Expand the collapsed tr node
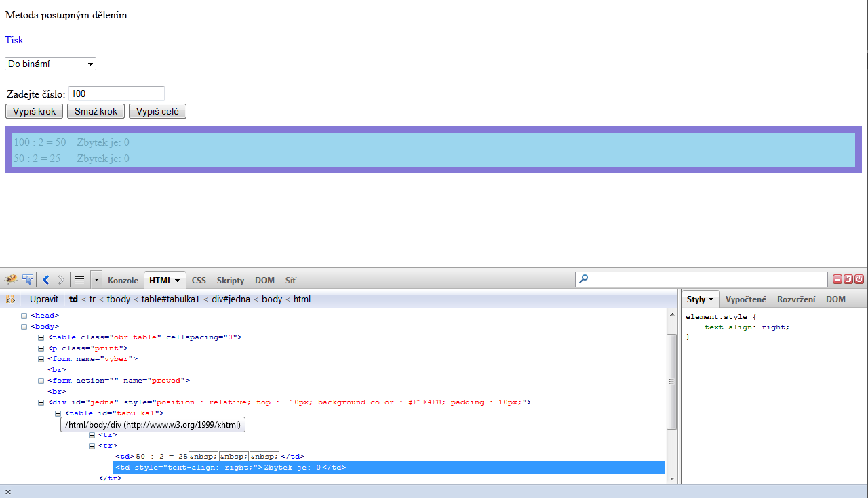The height and width of the screenshot is (498, 868). pyautogui.click(x=92, y=435)
